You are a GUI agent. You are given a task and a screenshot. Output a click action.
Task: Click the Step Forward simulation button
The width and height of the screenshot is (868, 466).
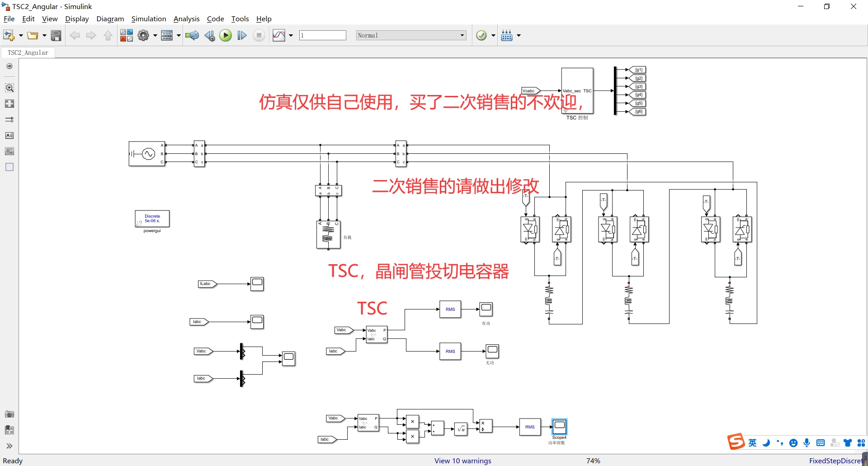(242, 35)
